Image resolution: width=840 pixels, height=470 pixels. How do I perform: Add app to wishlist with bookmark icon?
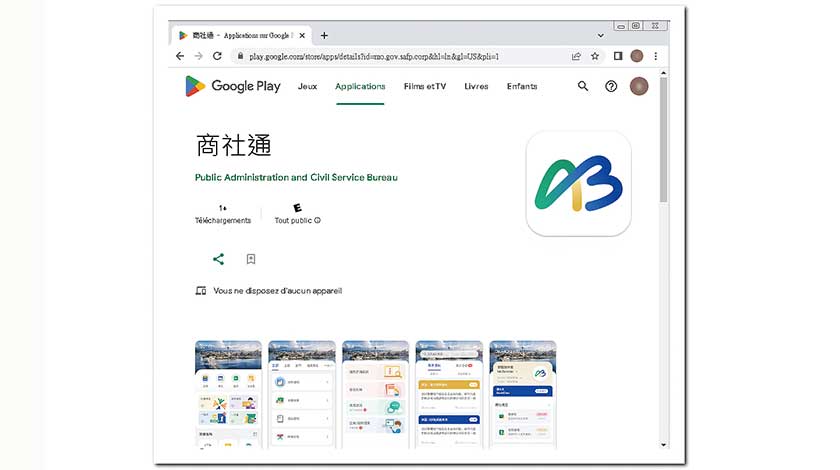coord(251,259)
